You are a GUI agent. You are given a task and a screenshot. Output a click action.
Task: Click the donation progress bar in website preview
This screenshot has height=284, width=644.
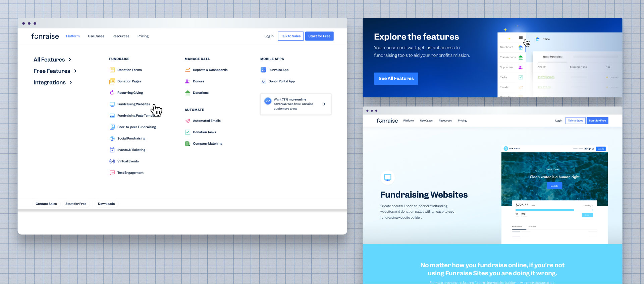click(554, 210)
